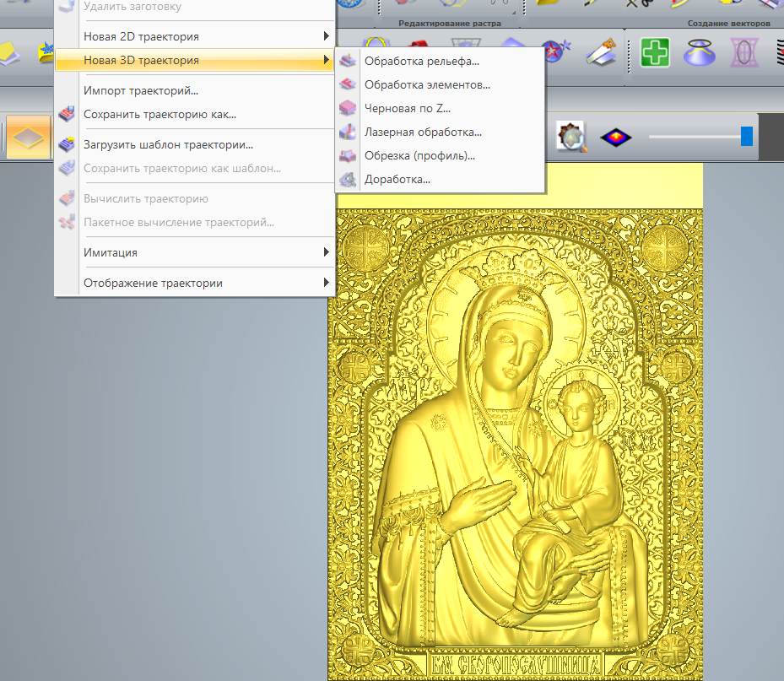Choose Сохранить траекторию как... menu entry
This screenshot has height=681, width=784.
pos(194,114)
